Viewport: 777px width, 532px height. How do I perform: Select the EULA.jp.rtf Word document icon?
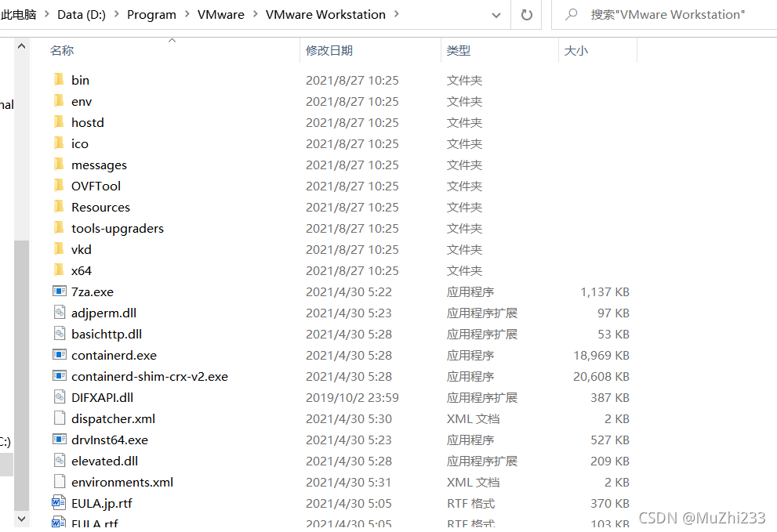[x=59, y=503]
